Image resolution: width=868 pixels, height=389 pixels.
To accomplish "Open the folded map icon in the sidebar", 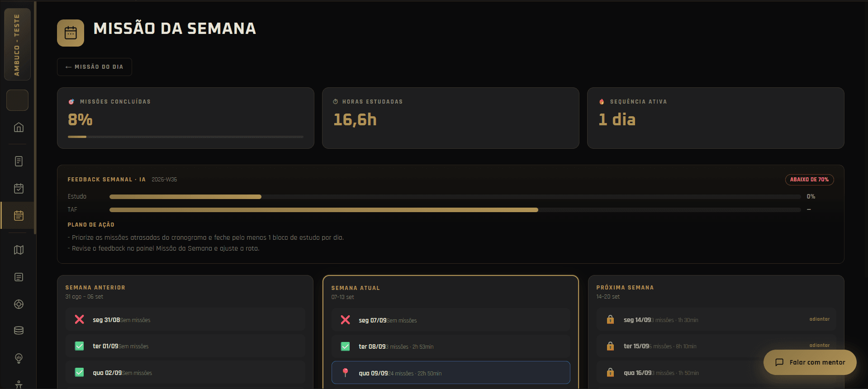I will coord(19,250).
